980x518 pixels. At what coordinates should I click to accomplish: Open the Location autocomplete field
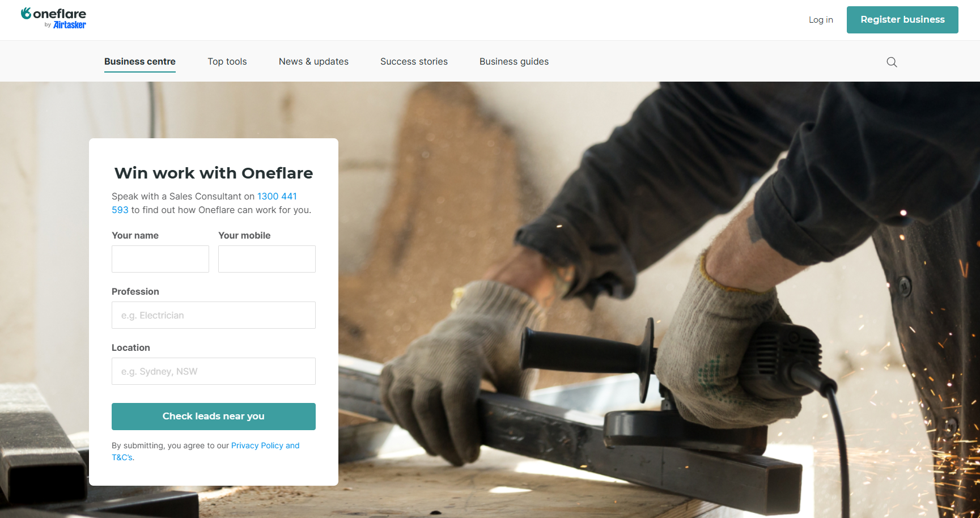click(x=214, y=371)
